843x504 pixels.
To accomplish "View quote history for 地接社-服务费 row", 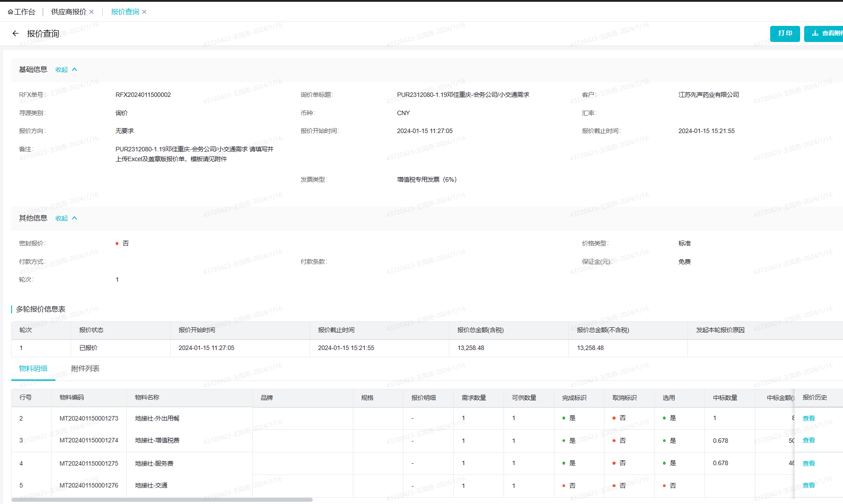I will [x=809, y=463].
